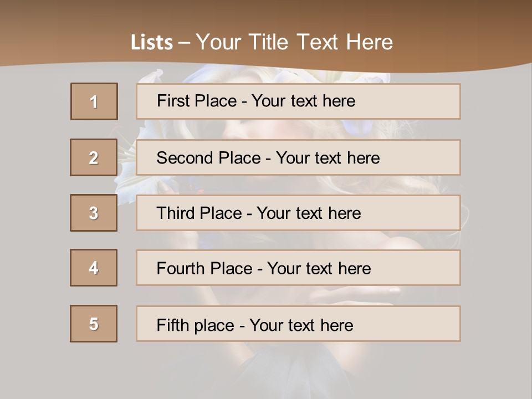Click 'Your Title Text Here' in the title
Screen dimensions: 532x399
pyautogui.click(x=294, y=42)
